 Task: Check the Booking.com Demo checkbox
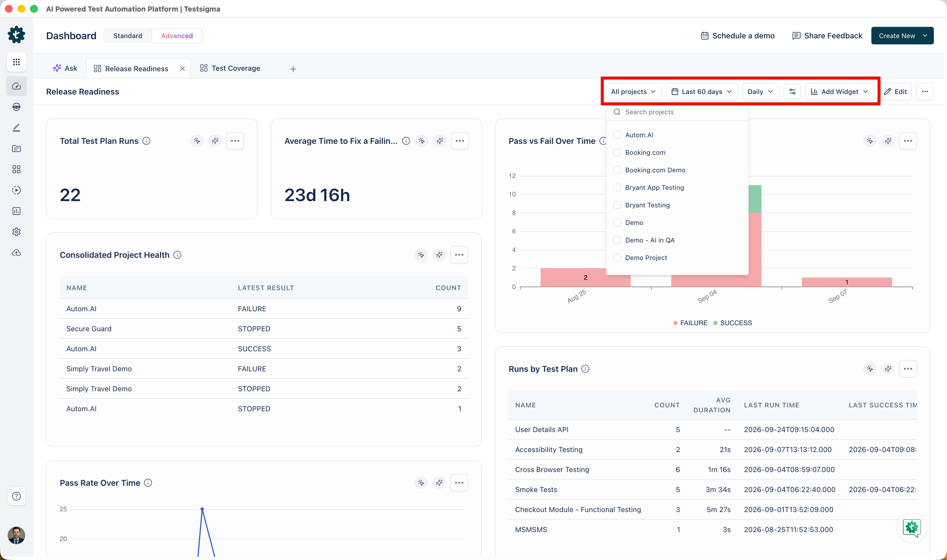(x=617, y=170)
